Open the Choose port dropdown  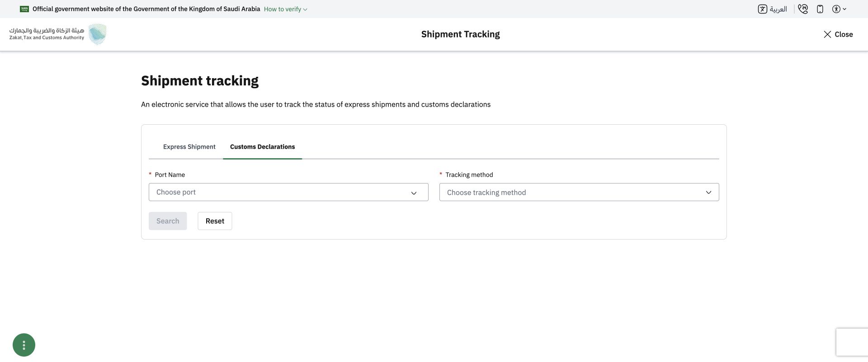(x=288, y=192)
